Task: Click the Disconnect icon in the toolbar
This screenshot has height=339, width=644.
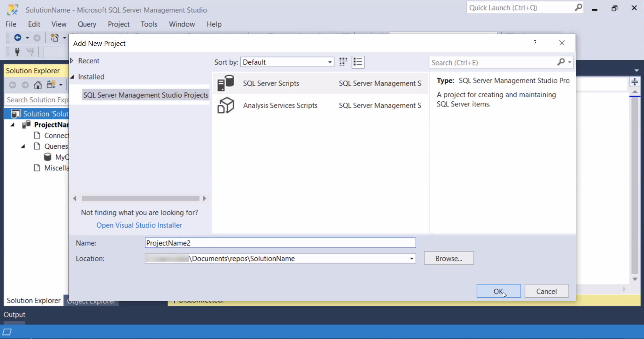Action: (30, 52)
